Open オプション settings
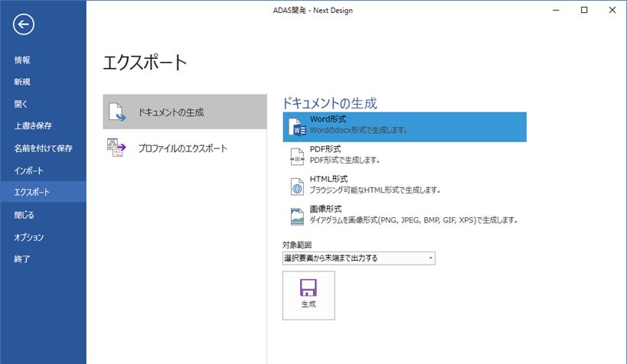Screen dimensions: 627x364 pyautogui.click(x=29, y=237)
